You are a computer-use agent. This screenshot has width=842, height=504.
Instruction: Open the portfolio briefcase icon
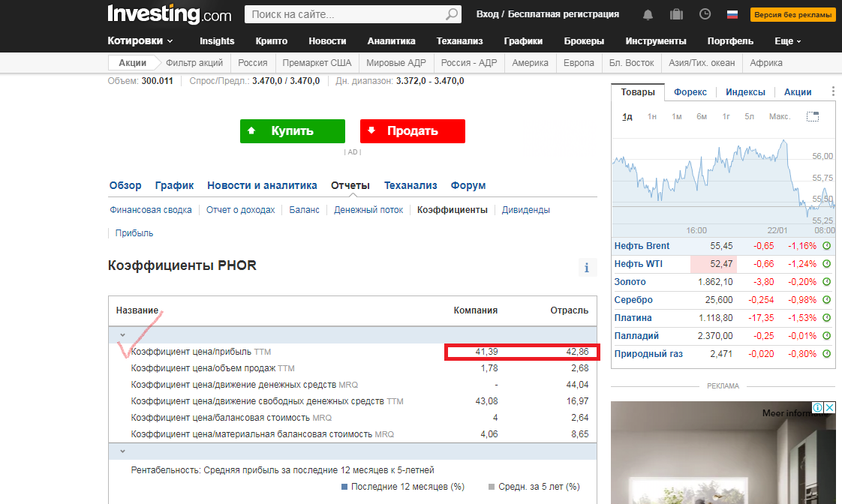(677, 14)
